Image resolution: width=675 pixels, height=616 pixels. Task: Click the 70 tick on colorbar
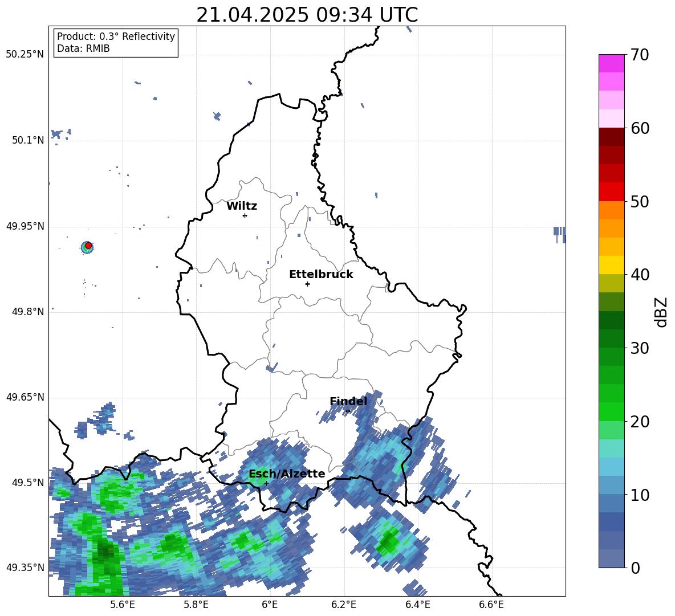[x=640, y=55]
